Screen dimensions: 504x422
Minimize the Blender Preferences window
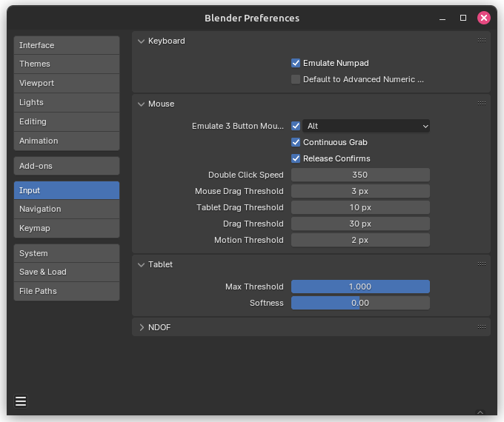442,19
